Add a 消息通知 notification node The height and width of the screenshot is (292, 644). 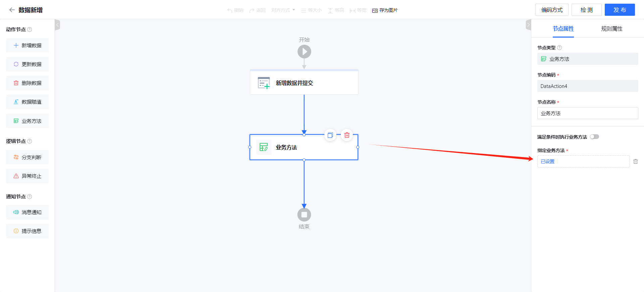27,212
